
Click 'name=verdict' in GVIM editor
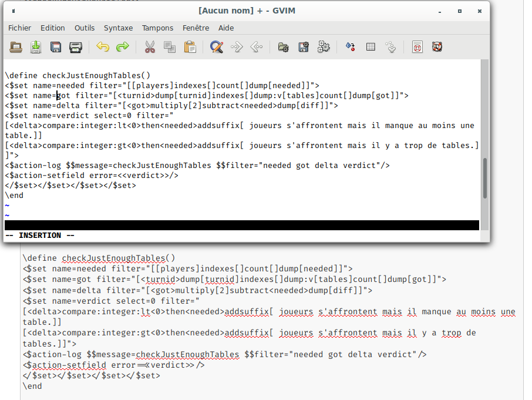60,115
